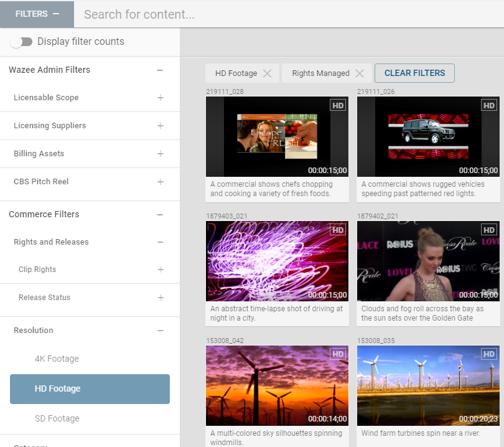Click the Golden Gate fog description
This screenshot has height=447, width=504.
click(422, 313)
